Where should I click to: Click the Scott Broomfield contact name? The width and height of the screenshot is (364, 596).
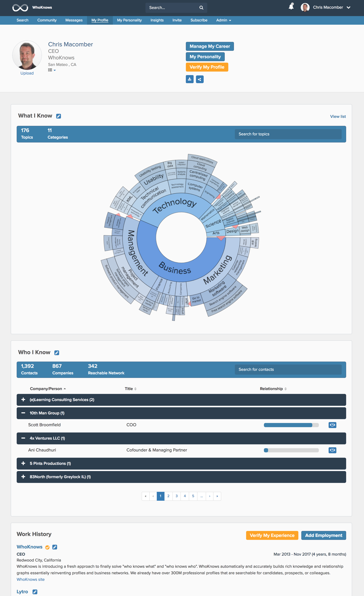click(44, 425)
